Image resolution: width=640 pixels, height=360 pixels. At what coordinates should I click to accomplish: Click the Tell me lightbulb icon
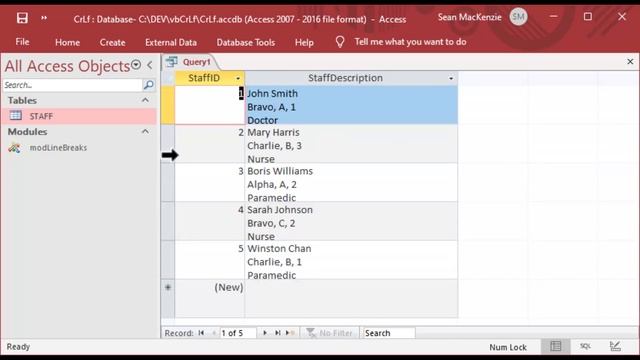(x=340, y=42)
